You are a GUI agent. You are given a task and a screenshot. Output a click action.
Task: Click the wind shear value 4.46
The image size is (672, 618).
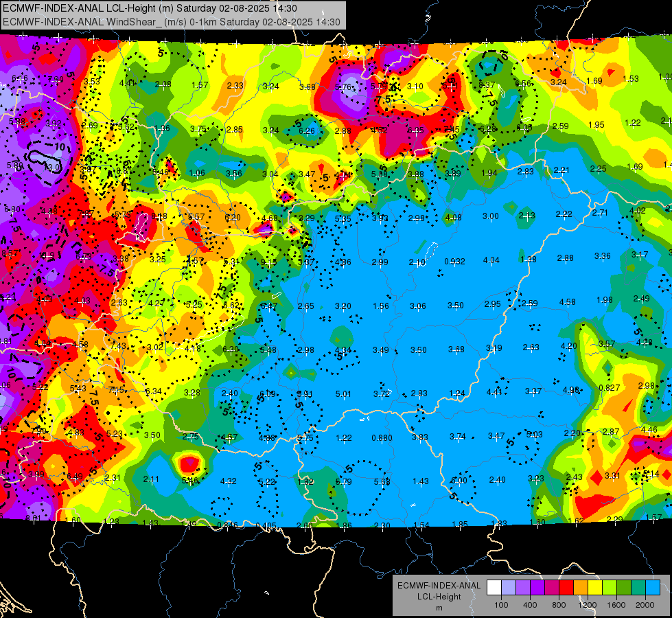(649, 429)
